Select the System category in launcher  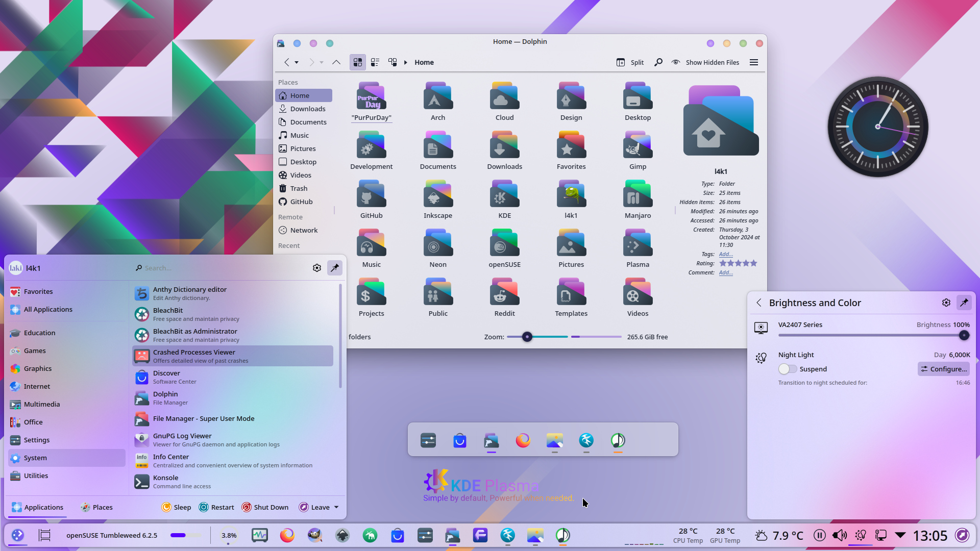67,458
